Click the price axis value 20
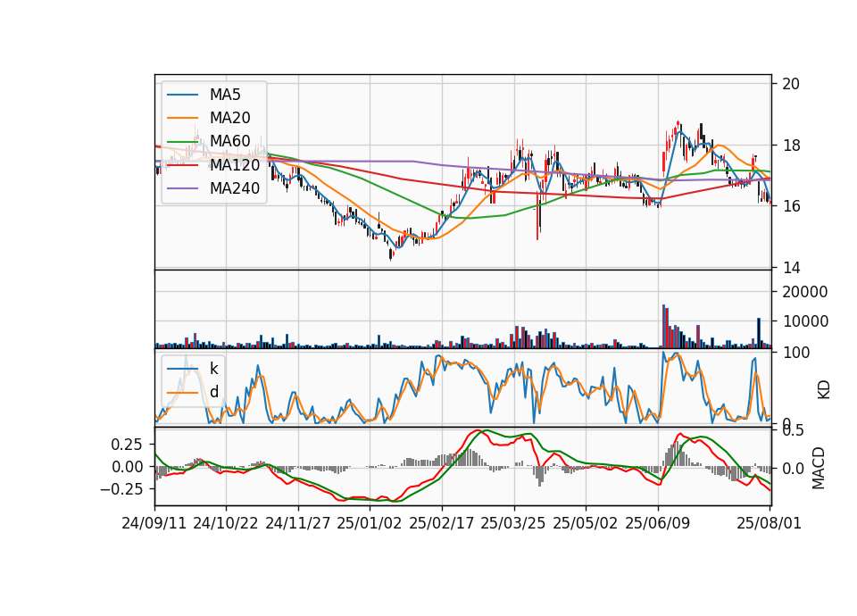 point(791,84)
